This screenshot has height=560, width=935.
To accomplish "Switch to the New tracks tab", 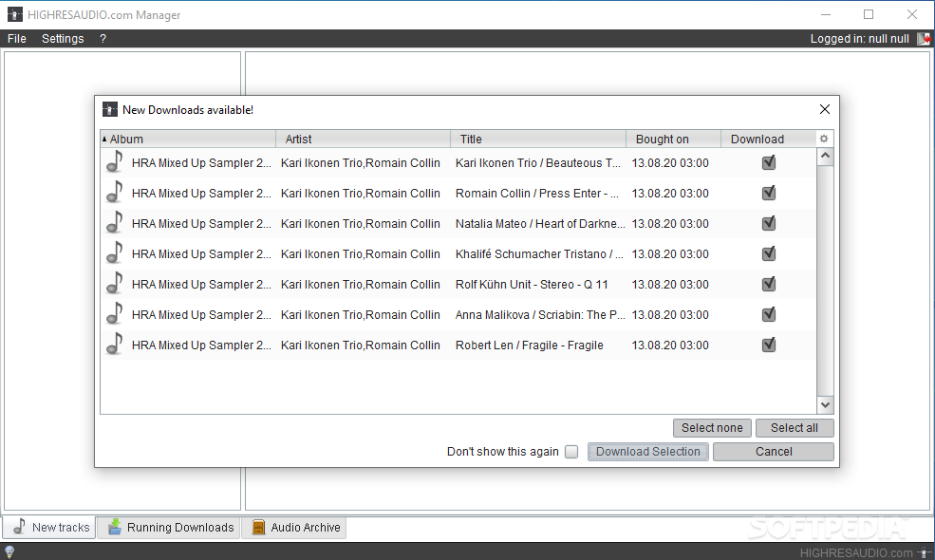I will [x=49, y=527].
